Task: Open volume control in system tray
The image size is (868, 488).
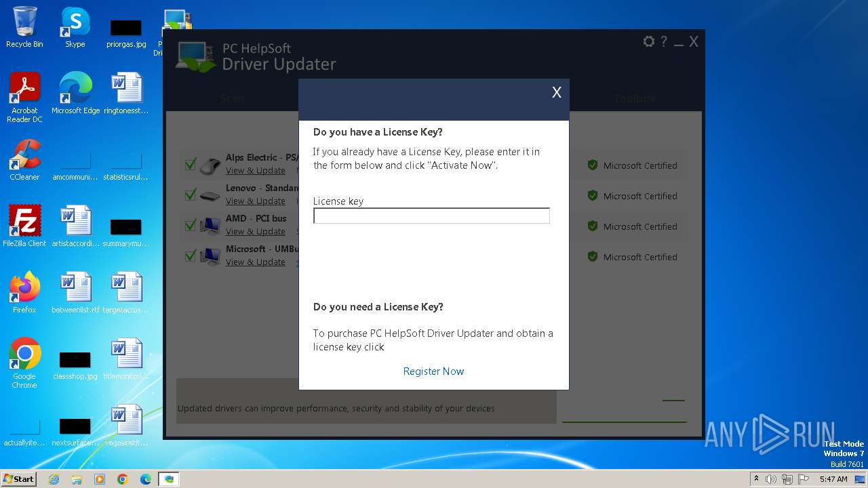Action: click(x=771, y=479)
